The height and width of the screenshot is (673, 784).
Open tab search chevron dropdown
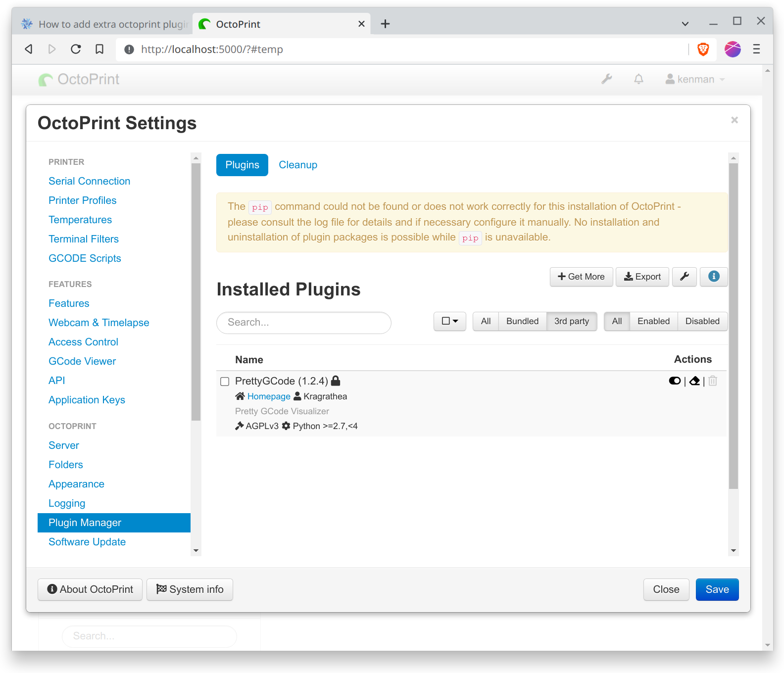tap(685, 24)
